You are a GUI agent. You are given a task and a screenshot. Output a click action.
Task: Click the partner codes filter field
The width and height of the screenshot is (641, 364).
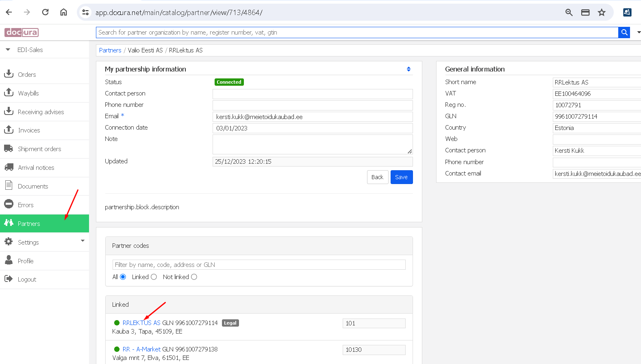pos(259,265)
